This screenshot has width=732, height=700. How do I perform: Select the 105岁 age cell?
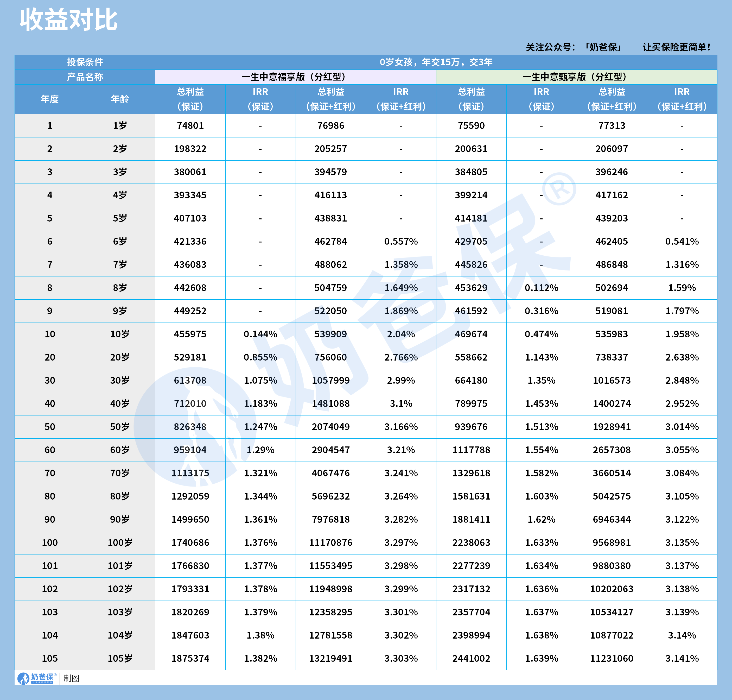point(120,658)
